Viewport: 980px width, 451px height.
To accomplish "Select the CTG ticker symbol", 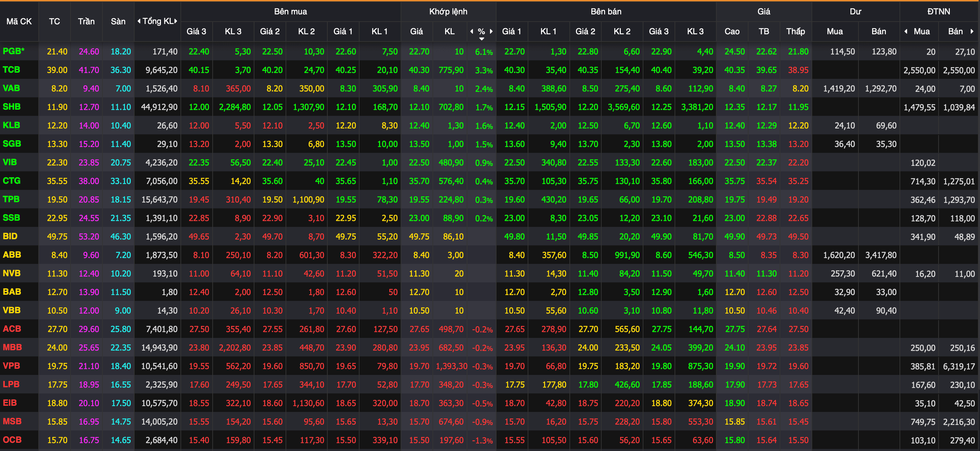I will [x=11, y=181].
